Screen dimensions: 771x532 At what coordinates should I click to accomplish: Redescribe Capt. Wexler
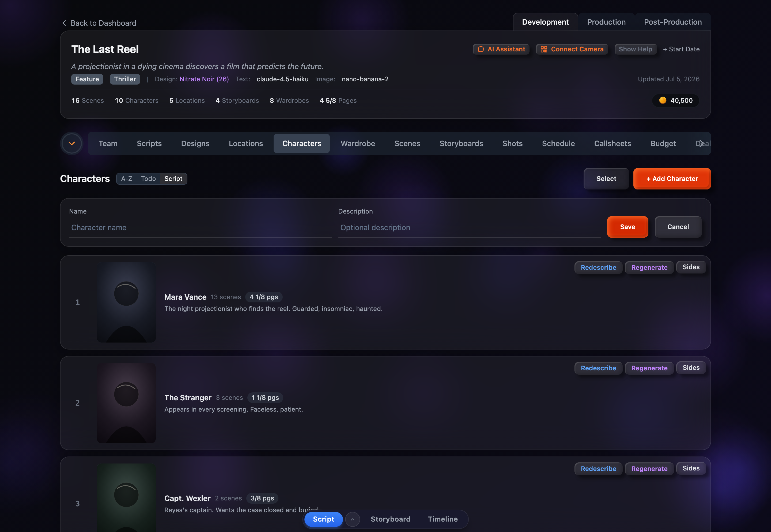598,469
